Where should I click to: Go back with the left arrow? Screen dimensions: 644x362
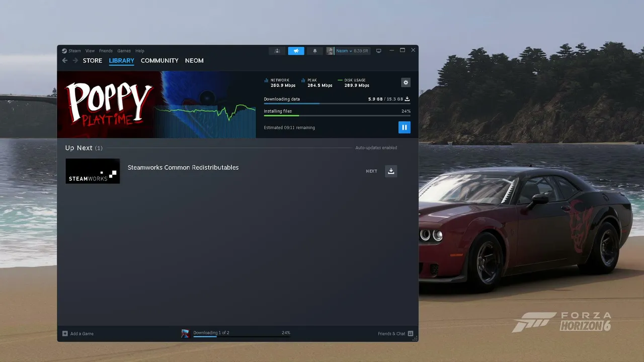tap(64, 60)
